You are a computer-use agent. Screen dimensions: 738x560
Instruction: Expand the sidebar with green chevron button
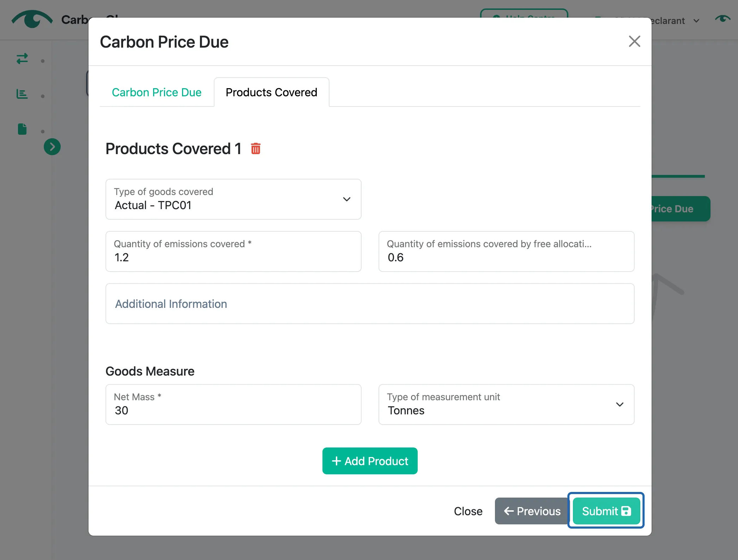tap(52, 147)
